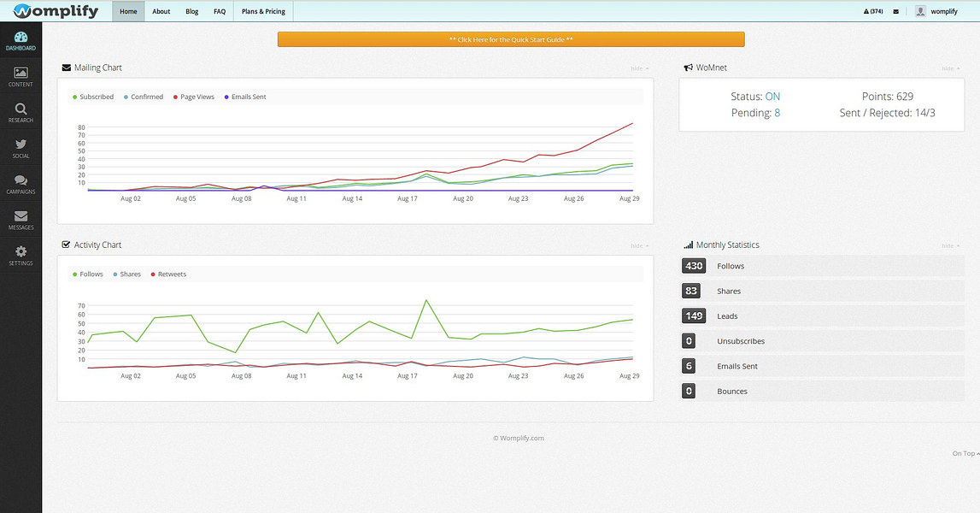Open the Blog menu item
980x513 pixels.
(x=192, y=11)
